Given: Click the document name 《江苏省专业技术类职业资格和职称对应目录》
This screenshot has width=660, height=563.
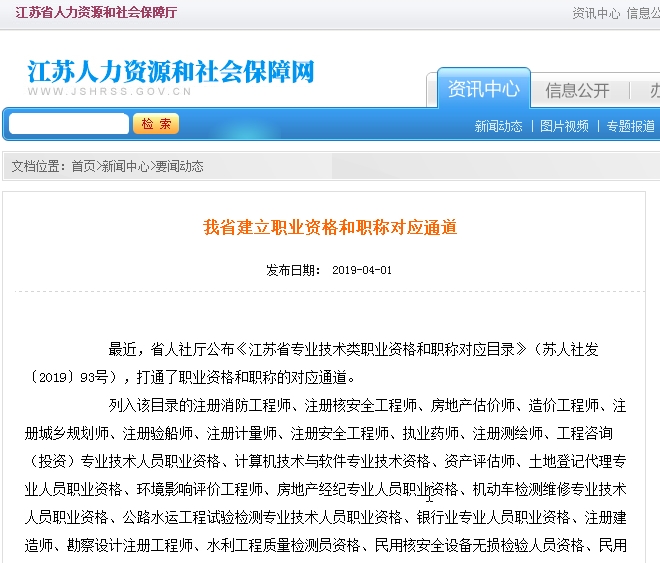Looking at the screenshot, I should 389,349.
